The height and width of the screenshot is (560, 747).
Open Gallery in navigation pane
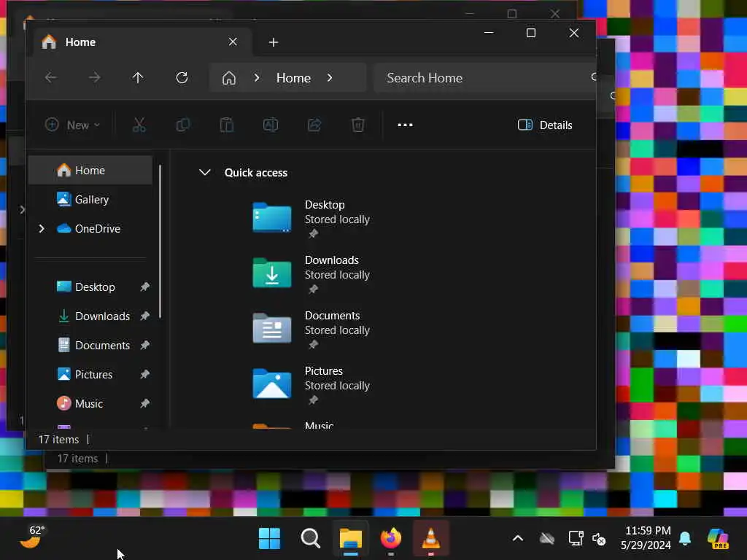(90, 199)
